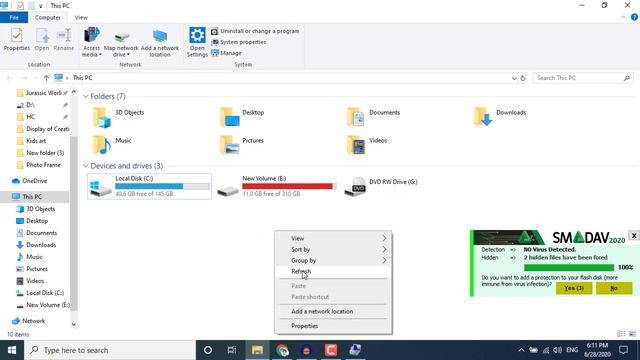Switch to large icons view in status bar

tap(632, 334)
